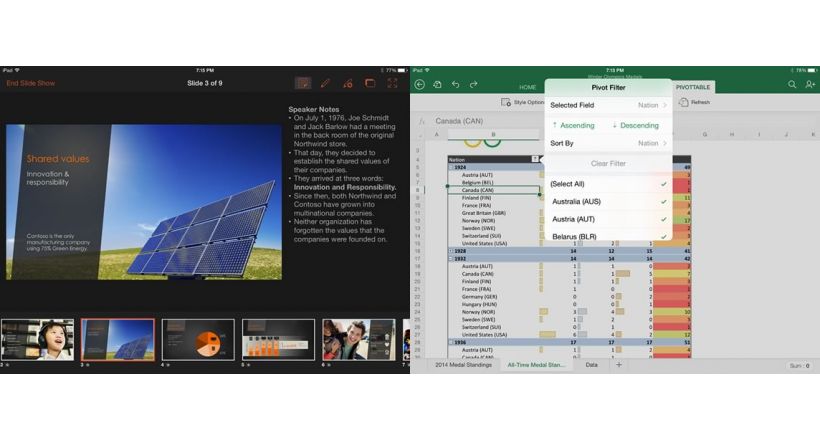The width and height of the screenshot is (820, 440).
Task: Click the Sum : 0 status indicator
Action: point(800,366)
